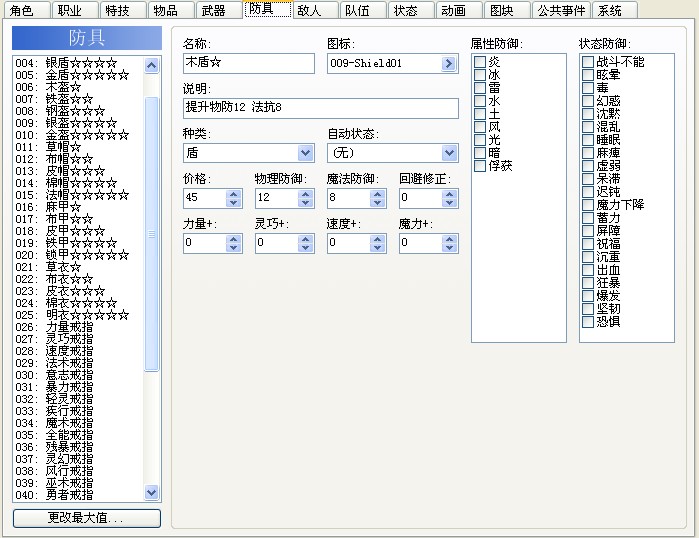Open the 特技 tab
Screen dimensions: 699x538
coord(123,10)
